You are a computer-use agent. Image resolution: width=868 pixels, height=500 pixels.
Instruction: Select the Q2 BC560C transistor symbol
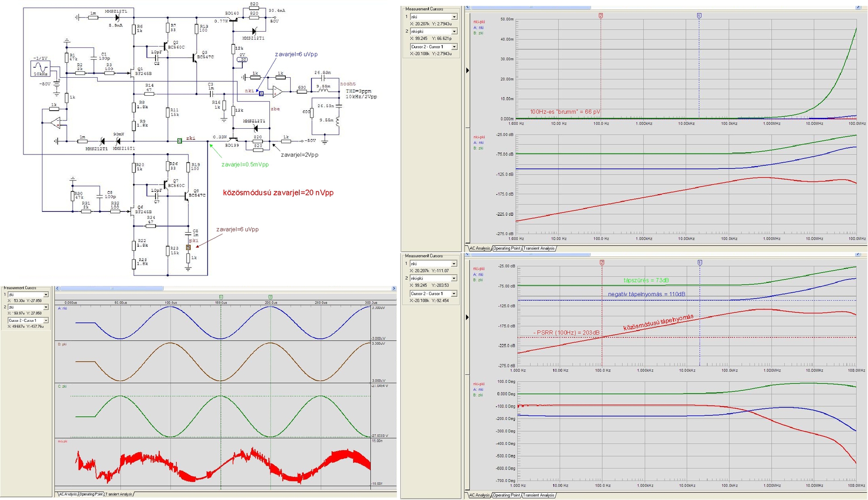click(x=165, y=47)
